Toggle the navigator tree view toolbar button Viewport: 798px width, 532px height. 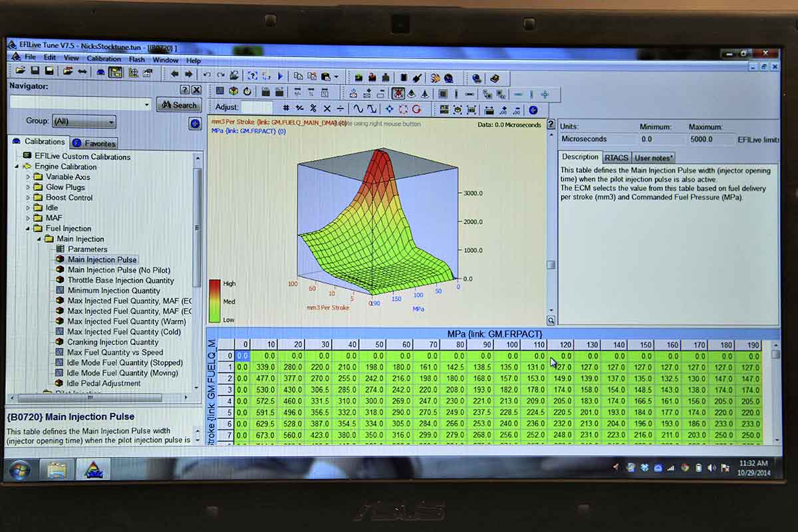(115, 72)
